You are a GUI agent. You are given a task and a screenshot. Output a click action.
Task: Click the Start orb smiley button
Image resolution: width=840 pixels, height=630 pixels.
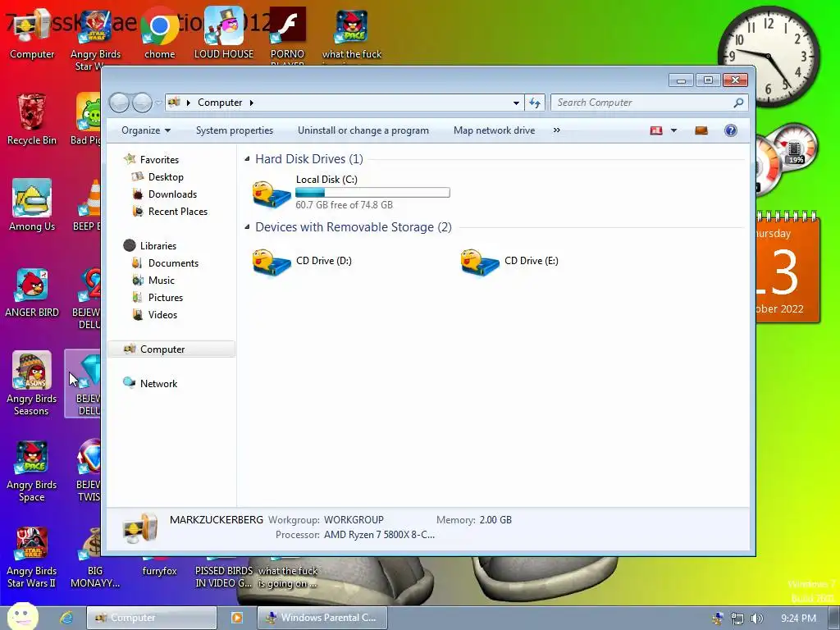click(x=22, y=616)
